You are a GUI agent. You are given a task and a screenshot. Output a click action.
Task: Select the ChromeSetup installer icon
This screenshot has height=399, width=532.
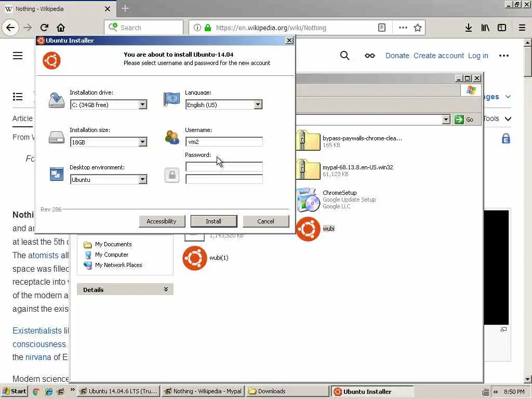pos(308,200)
